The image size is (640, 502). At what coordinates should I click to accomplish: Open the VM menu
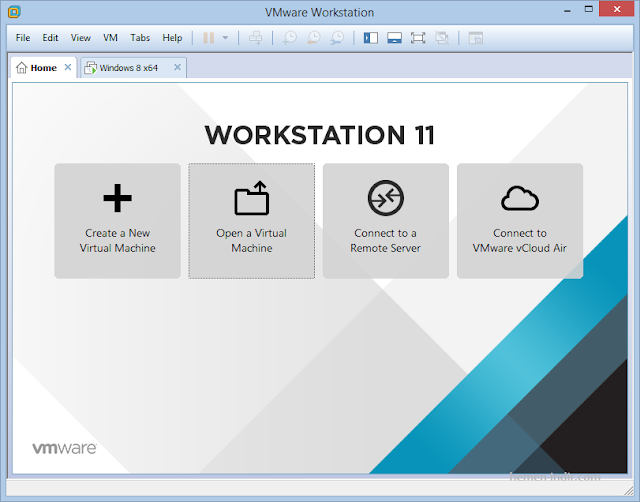[x=110, y=38]
